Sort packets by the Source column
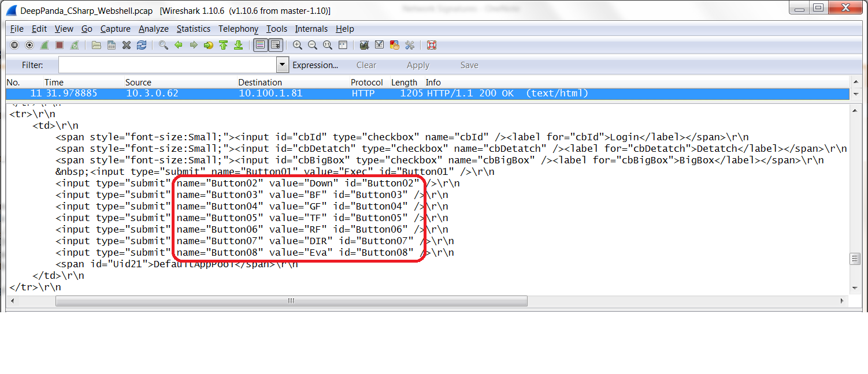This screenshot has height=374, width=868. tap(138, 83)
